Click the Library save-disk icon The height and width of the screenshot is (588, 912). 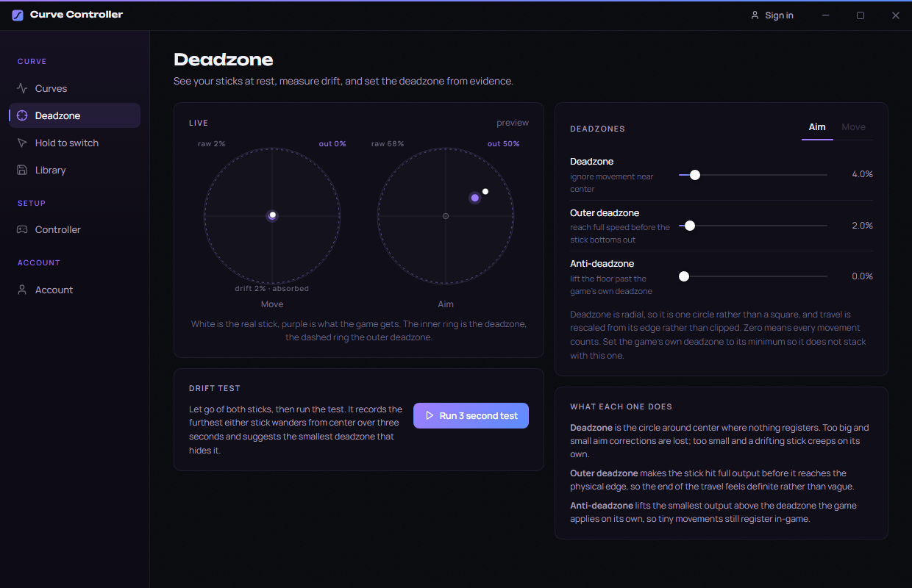(x=22, y=170)
